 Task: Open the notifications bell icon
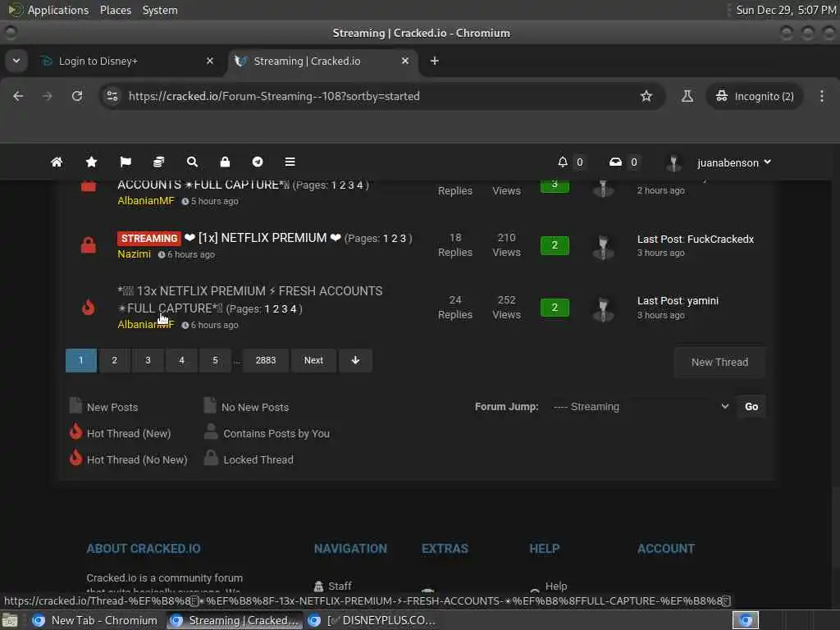pyautogui.click(x=563, y=162)
